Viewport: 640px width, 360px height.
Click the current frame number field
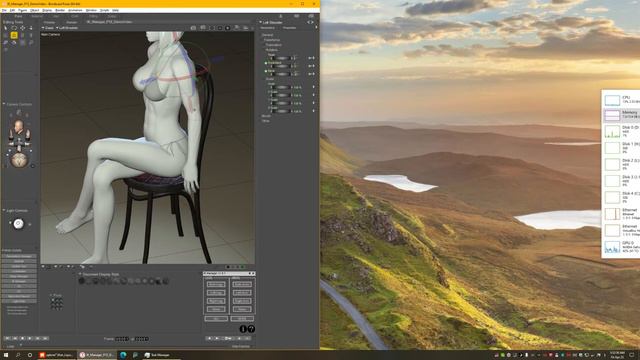point(122,339)
